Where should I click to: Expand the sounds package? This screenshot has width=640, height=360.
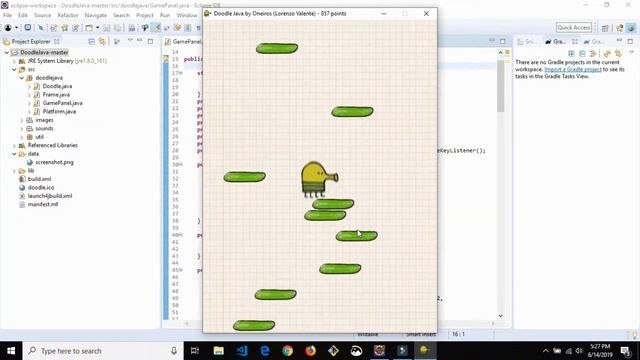pos(22,129)
